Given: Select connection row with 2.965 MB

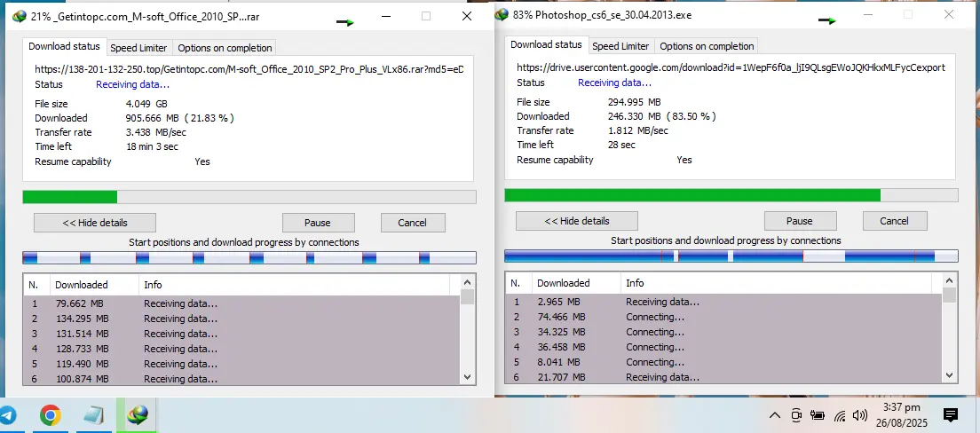Looking at the screenshot, I should pos(724,302).
